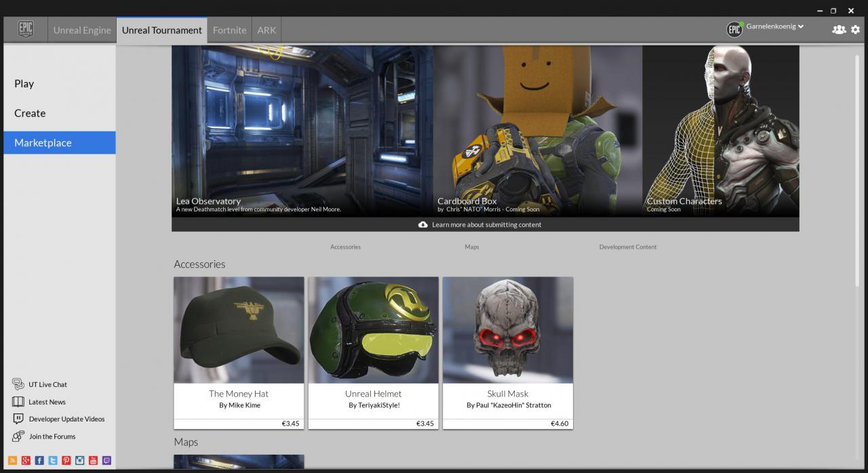Click the Epic Games logo in the tab bar
Image resolution: width=868 pixels, height=473 pixels.
click(26, 30)
